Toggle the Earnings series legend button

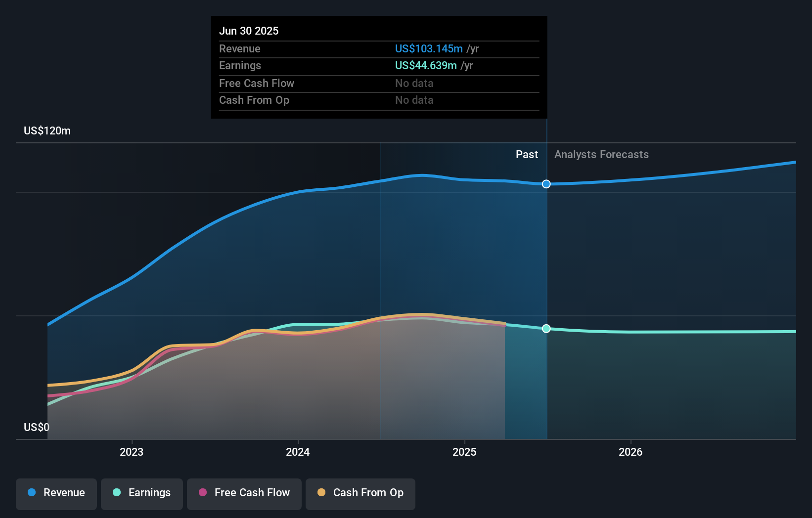pos(142,494)
